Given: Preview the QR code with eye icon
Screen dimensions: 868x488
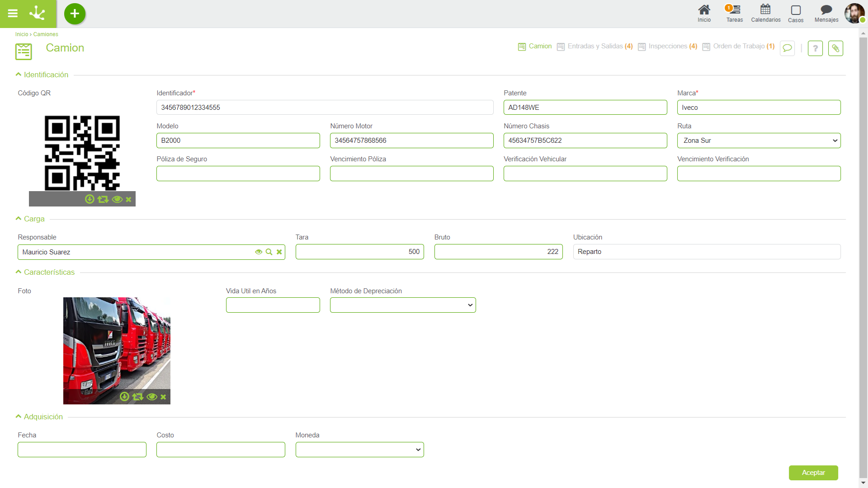Looking at the screenshot, I should click(x=117, y=199).
